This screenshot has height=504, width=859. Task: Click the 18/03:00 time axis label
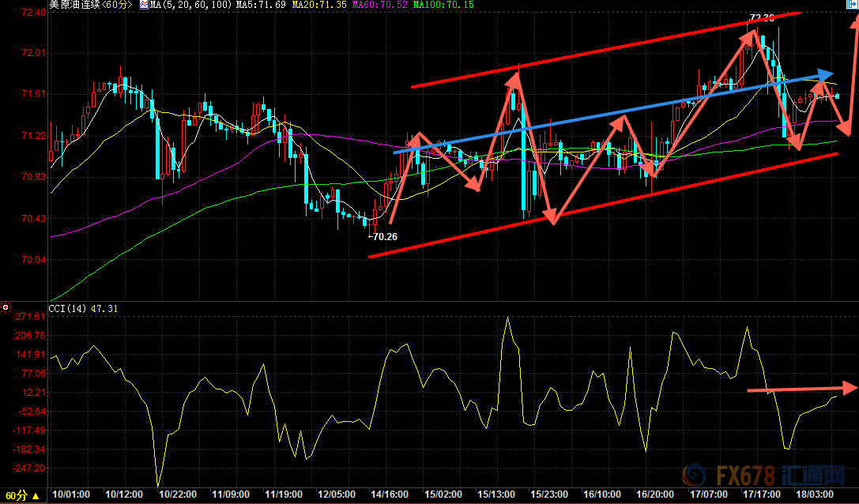tap(813, 495)
